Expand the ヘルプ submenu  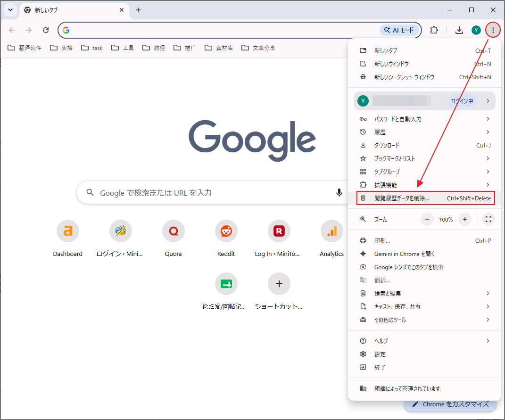(x=425, y=341)
